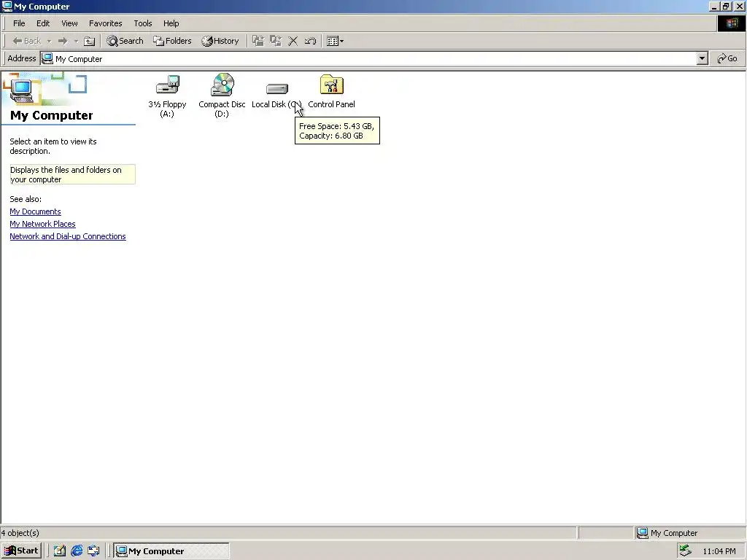Follow the My Documents link
The width and height of the screenshot is (747, 560).
[x=35, y=211]
